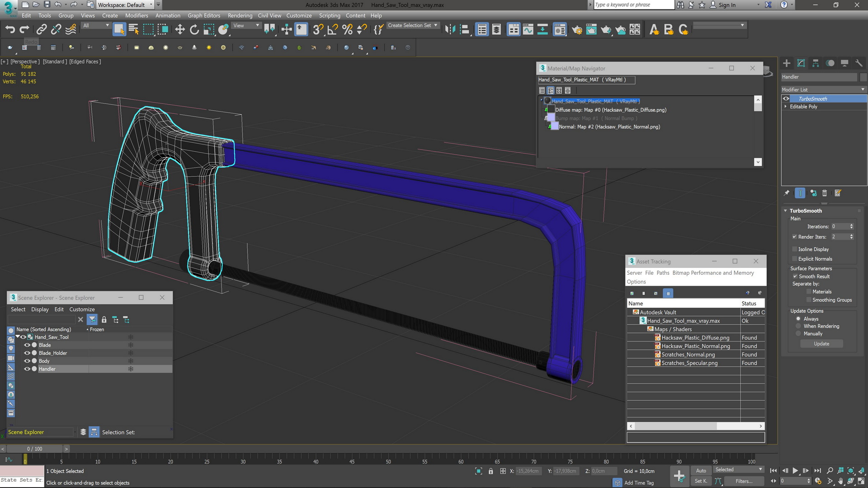Open the Hierarchy command panel tab

pos(816,63)
